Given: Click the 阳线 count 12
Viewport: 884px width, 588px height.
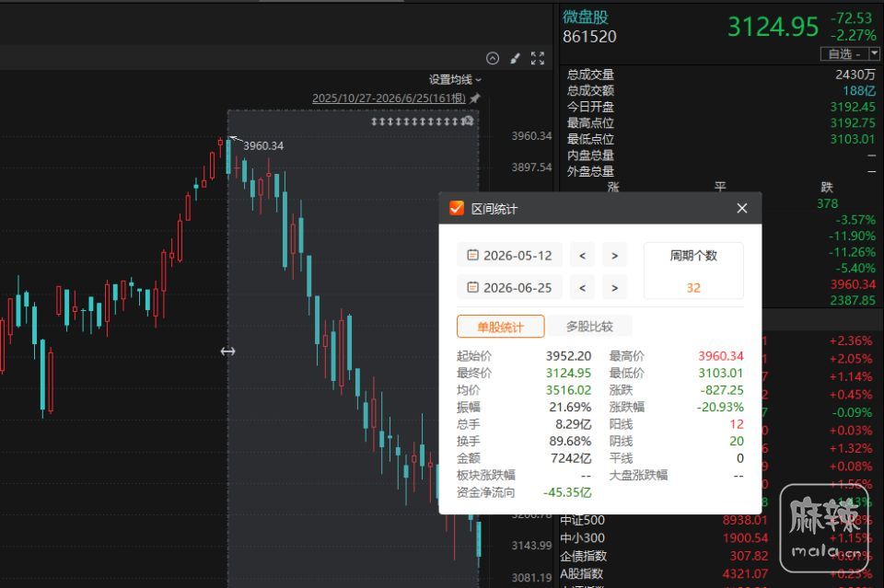Looking at the screenshot, I should (x=737, y=424).
